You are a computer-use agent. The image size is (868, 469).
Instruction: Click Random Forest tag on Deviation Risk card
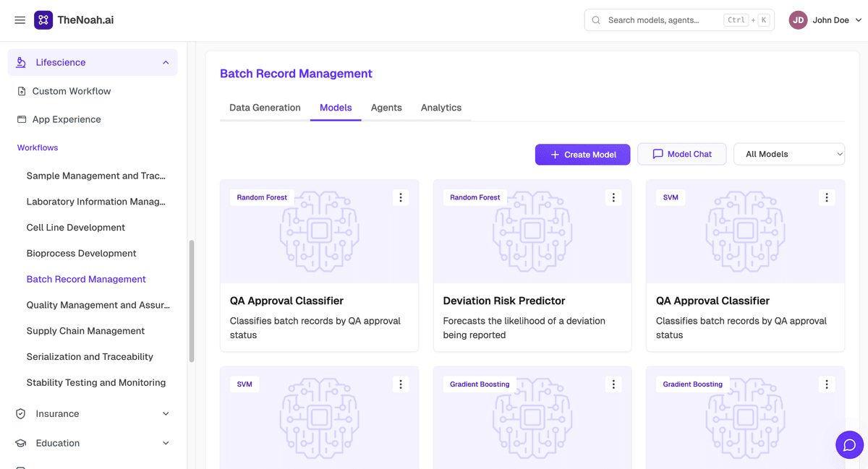click(475, 197)
